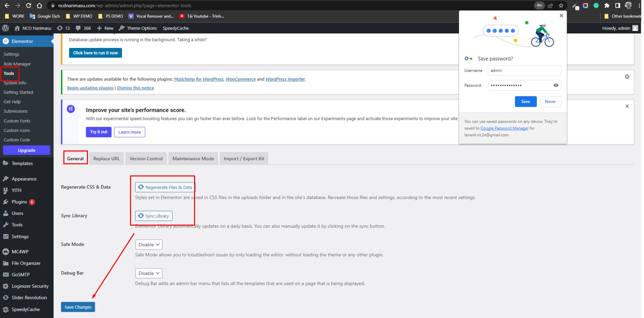Reload the page with refresh icon
This screenshot has width=644, height=318.
[29, 6]
